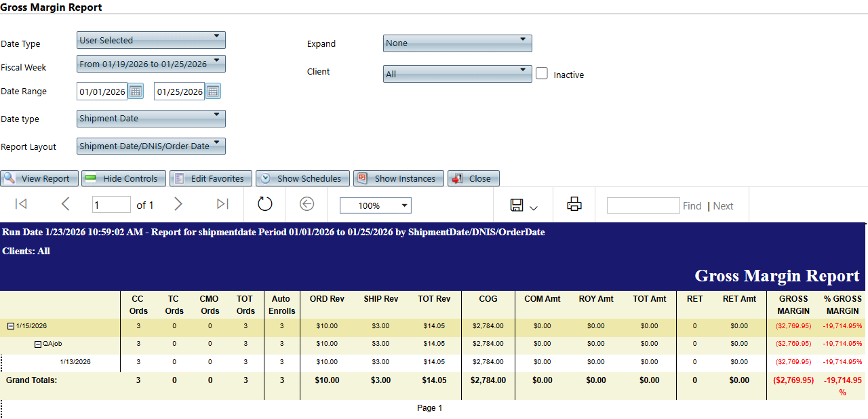The width and height of the screenshot is (868, 419).
Task: Enable the Inactive checkbox
Action: click(x=542, y=73)
